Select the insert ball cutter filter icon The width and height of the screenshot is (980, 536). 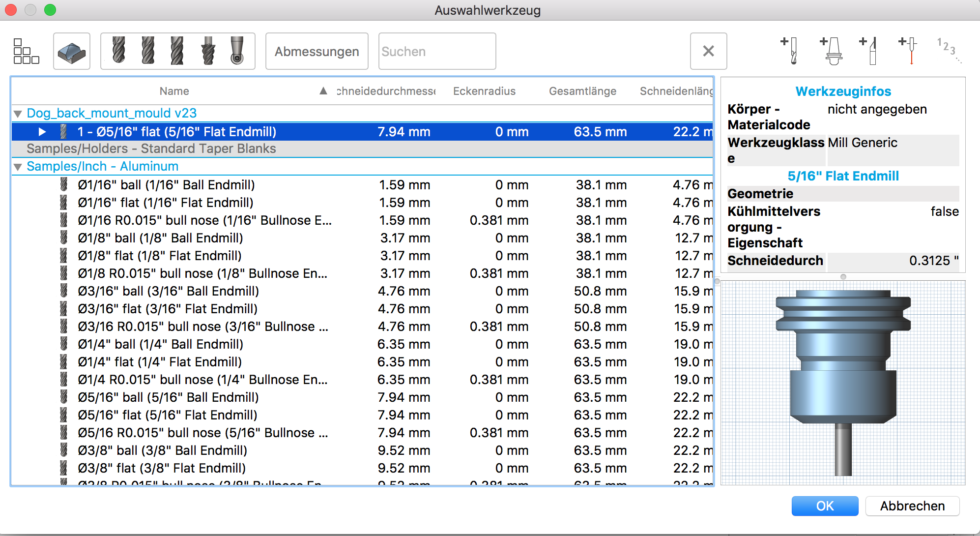[237, 51]
